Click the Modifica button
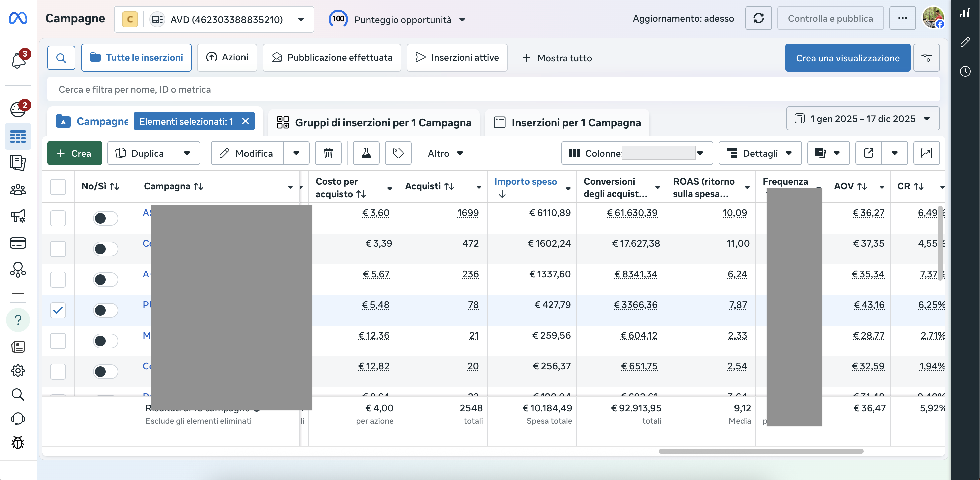 pos(247,153)
